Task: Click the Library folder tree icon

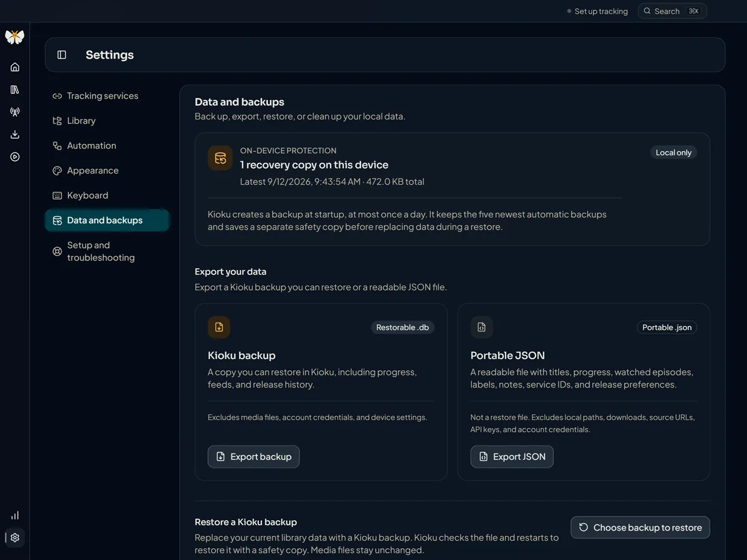Action: 57,121
